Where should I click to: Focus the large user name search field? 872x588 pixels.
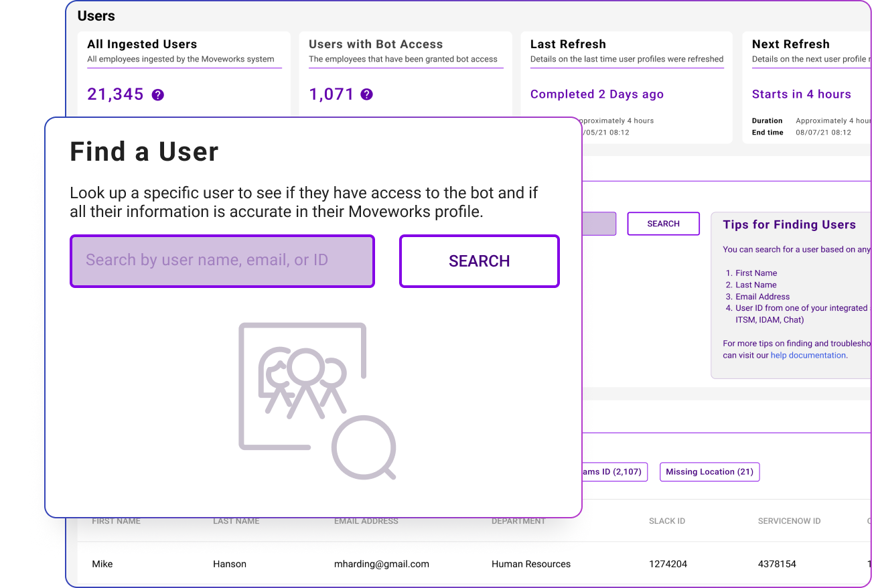222,261
